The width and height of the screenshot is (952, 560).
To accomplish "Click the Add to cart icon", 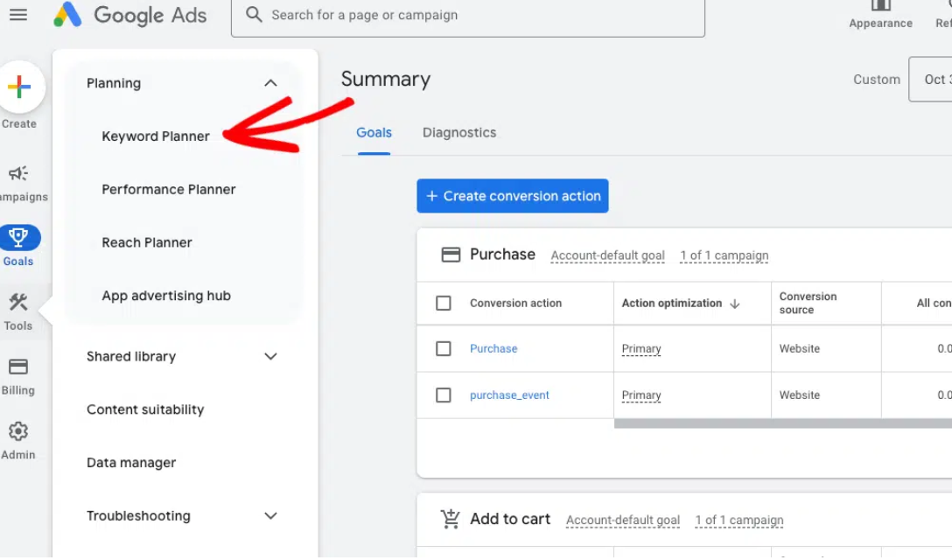I will 451,519.
